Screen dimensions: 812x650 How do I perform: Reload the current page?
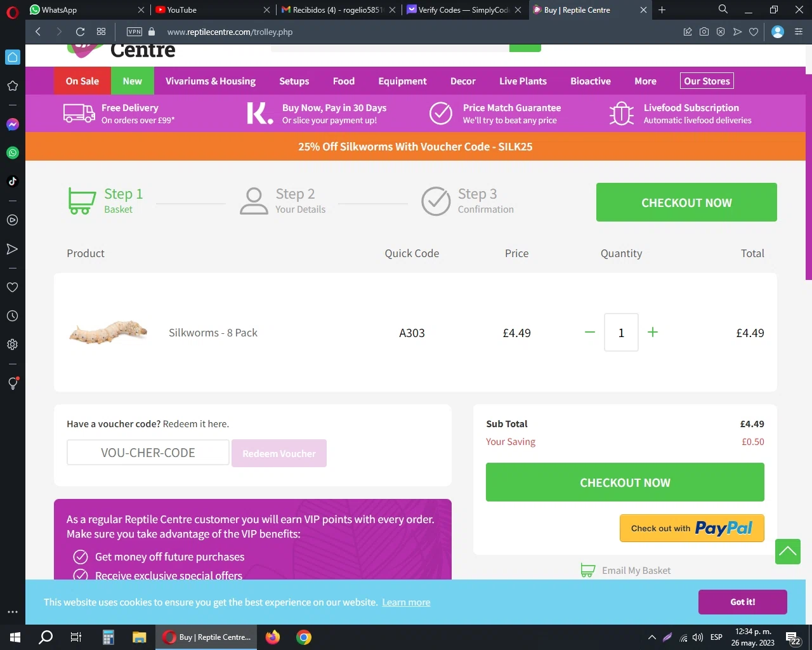coord(80,32)
